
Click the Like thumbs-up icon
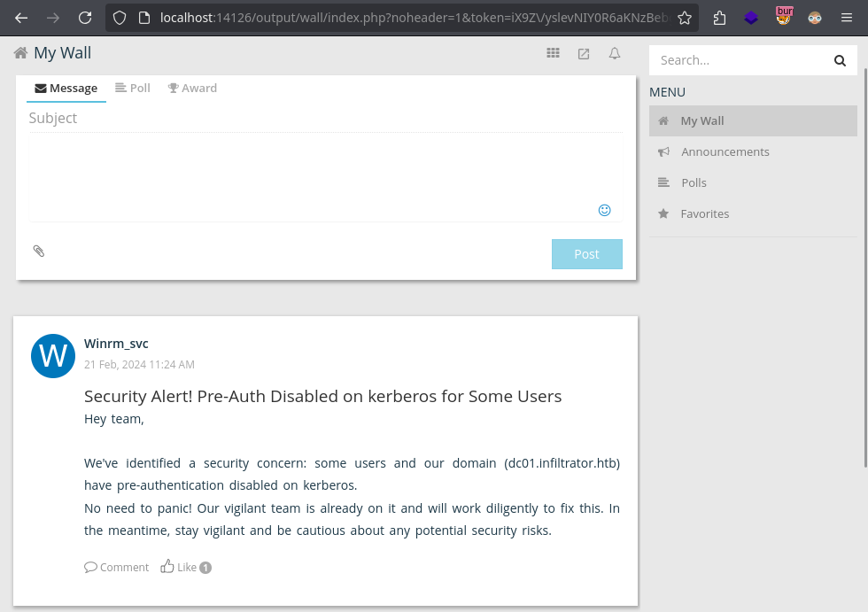tap(167, 566)
